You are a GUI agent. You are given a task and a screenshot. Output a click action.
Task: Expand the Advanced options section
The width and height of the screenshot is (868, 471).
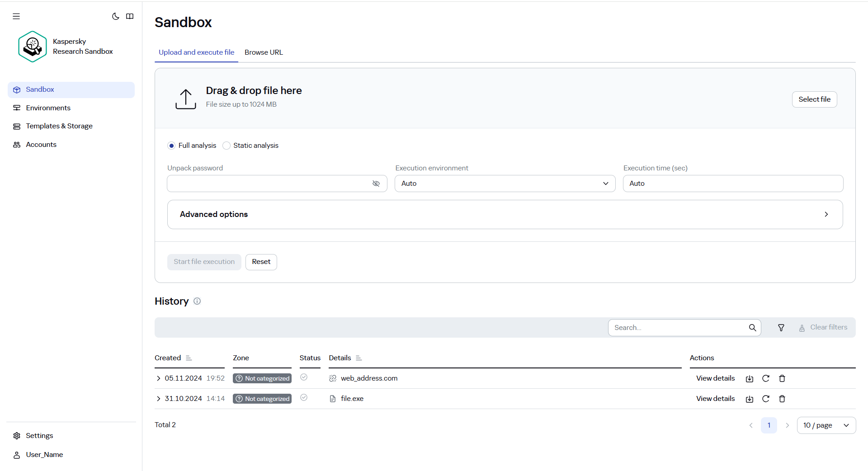(x=505, y=214)
